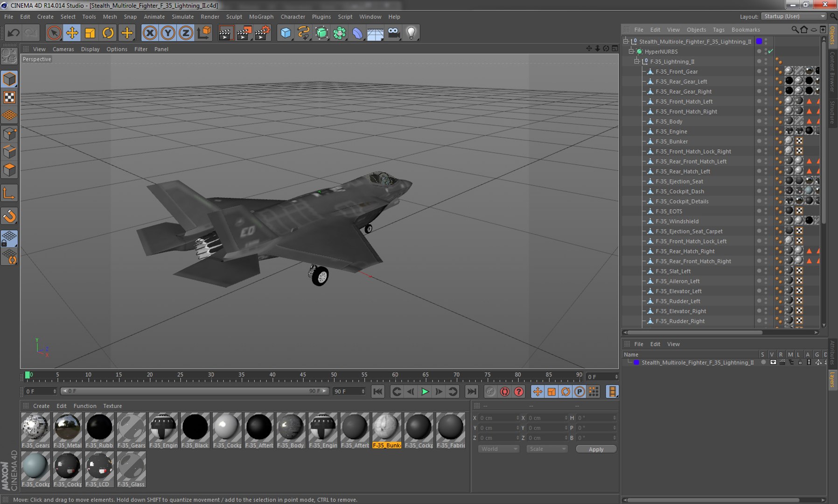Click the Undo arrow icon
The width and height of the screenshot is (838, 504).
(x=14, y=33)
